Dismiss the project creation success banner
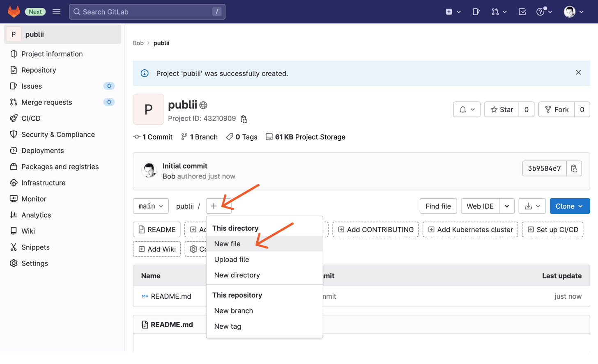This screenshot has width=598, height=364. tap(578, 72)
